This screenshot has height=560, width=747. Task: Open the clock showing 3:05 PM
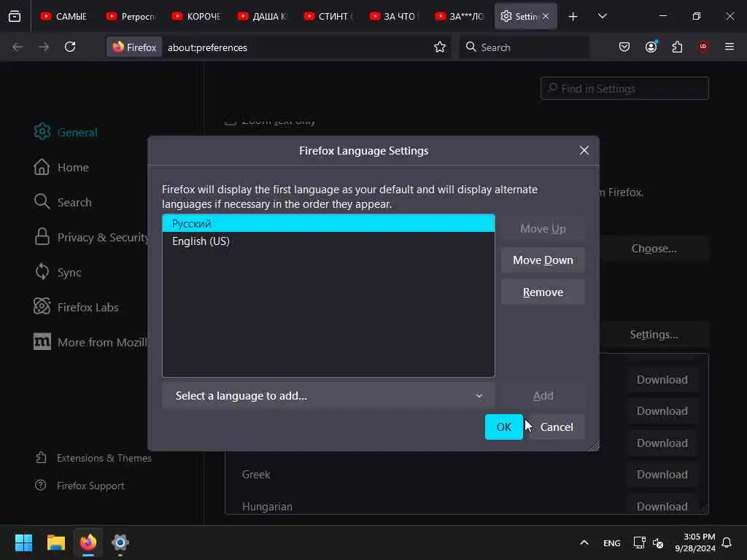(695, 542)
